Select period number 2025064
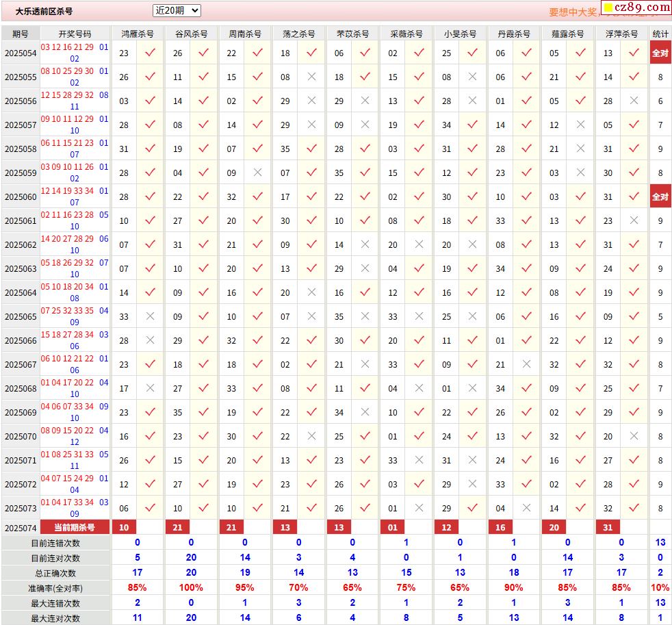 21,293
